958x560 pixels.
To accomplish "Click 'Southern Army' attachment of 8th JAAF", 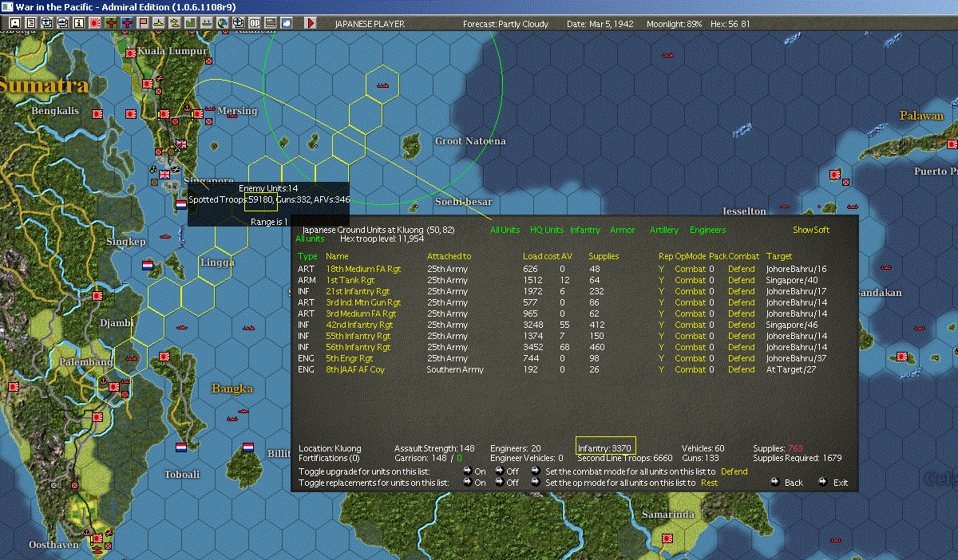I will point(455,369).
